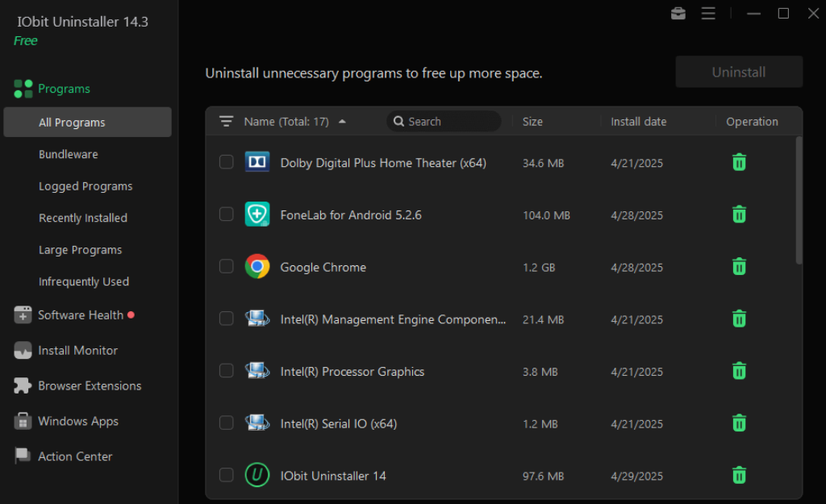Click the Programs section label
This screenshot has width=826, height=504.
[x=64, y=89]
